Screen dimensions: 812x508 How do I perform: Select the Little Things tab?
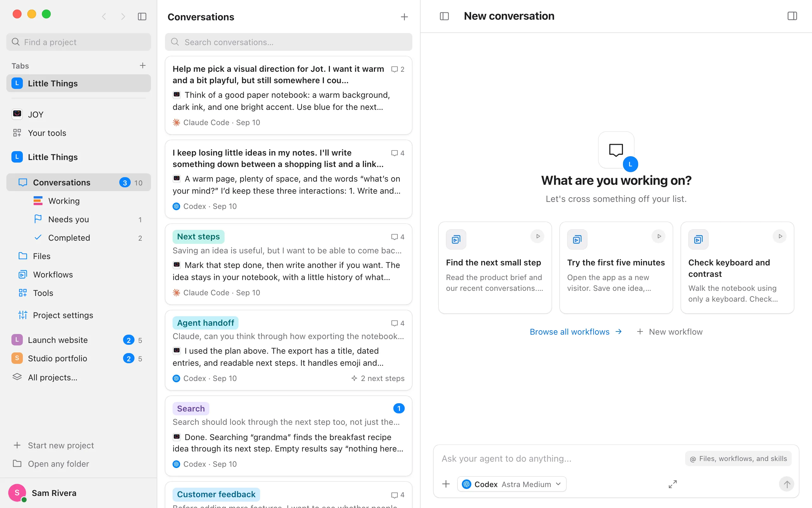pos(79,83)
